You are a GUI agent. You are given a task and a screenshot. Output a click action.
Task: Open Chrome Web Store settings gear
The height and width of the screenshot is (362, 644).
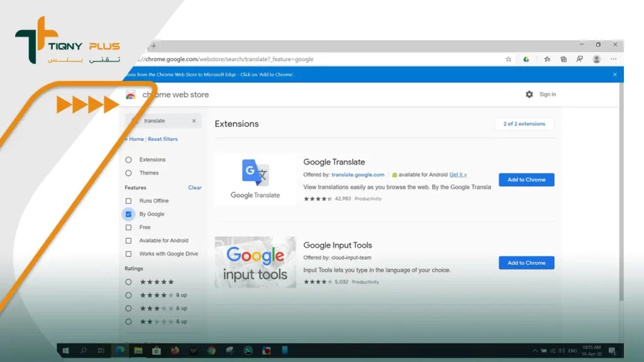(529, 94)
